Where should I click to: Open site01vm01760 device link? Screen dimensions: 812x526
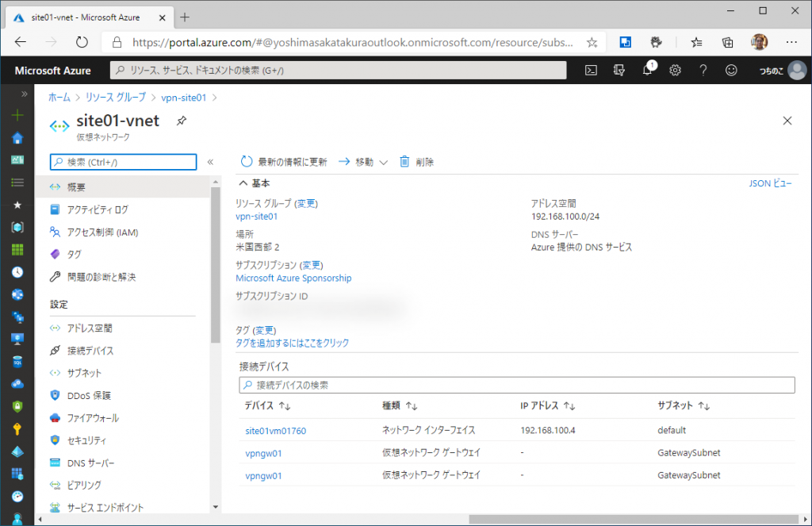point(275,431)
